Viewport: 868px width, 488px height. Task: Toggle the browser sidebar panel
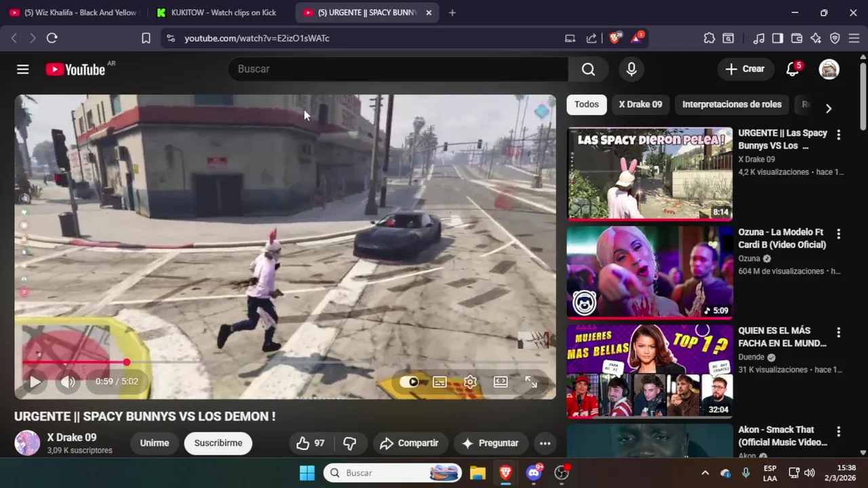(x=778, y=39)
